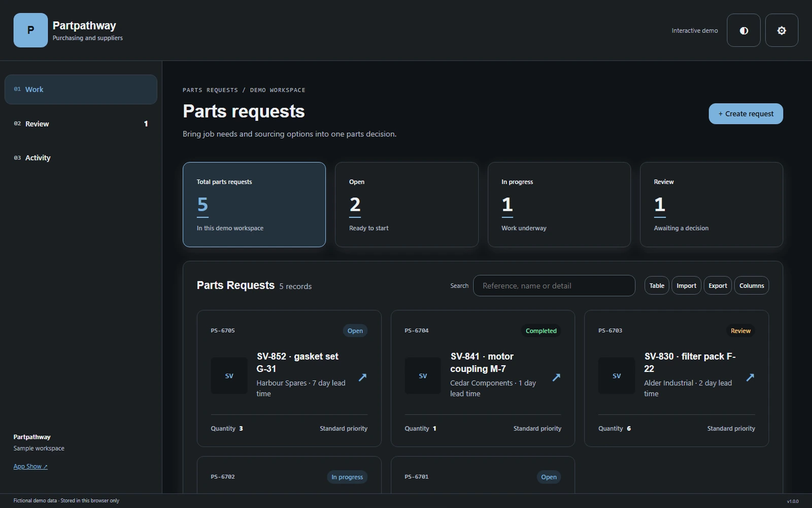Filter by the In progress summary card
This screenshot has width=812, height=508.
[559, 205]
